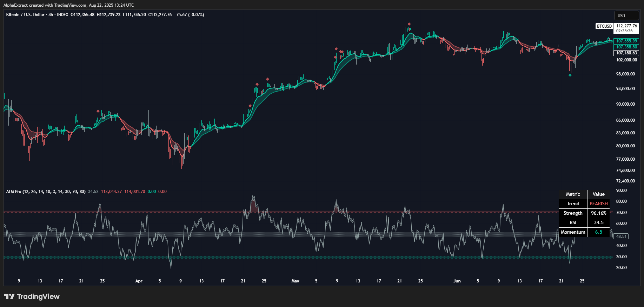Click the bar countdown timer 02:35:26

pos(624,31)
